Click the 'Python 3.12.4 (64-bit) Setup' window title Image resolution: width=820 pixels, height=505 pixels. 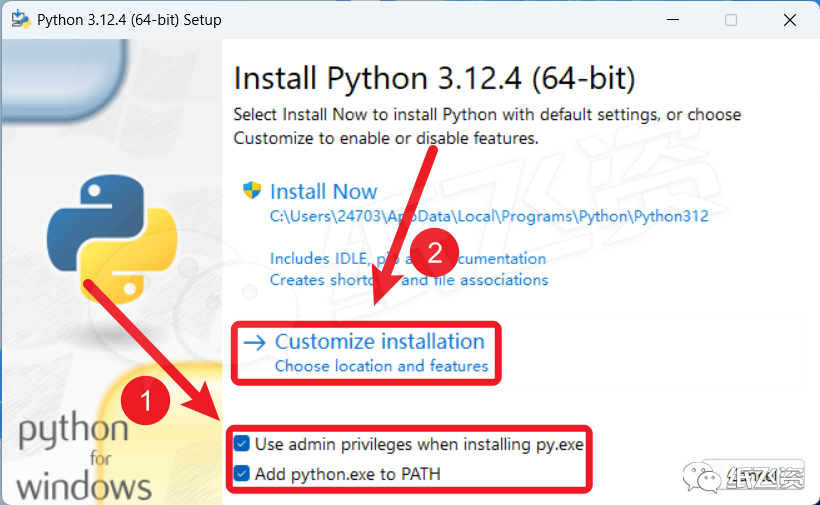click(x=129, y=20)
